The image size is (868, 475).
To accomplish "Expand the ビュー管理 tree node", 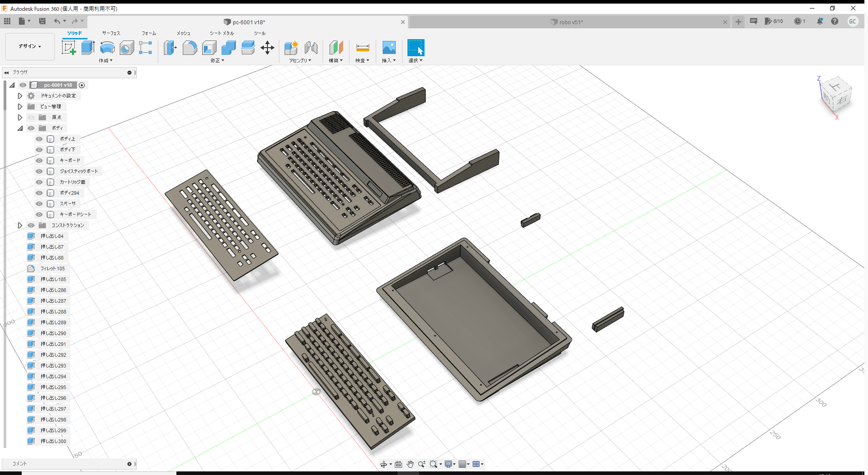I will 20,107.
